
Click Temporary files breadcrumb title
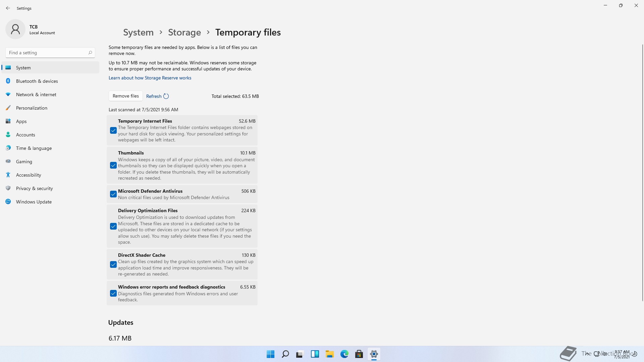point(248,32)
